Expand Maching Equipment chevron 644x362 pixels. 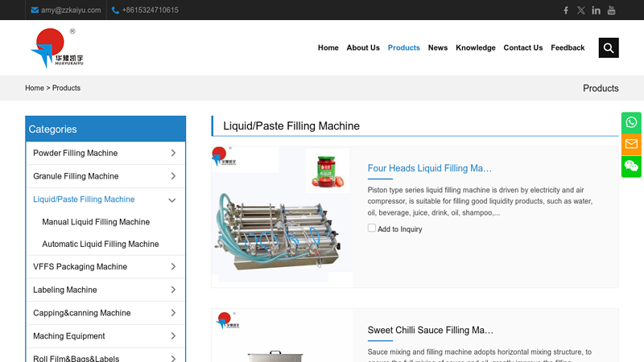tap(173, 336)
